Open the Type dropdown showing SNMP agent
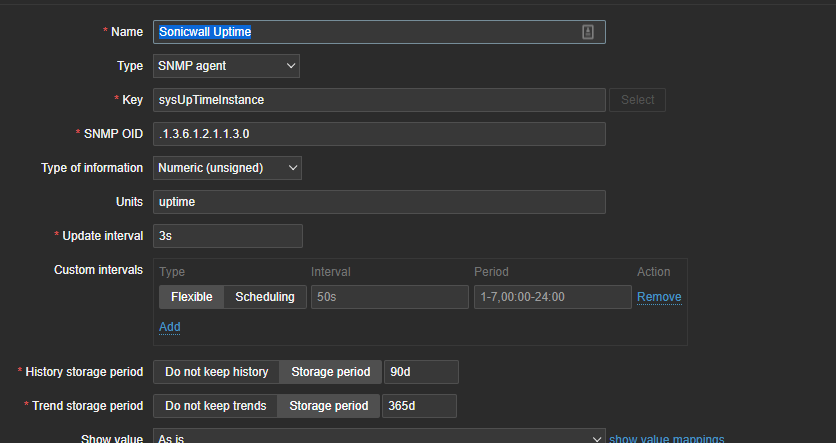 [227, 66]
